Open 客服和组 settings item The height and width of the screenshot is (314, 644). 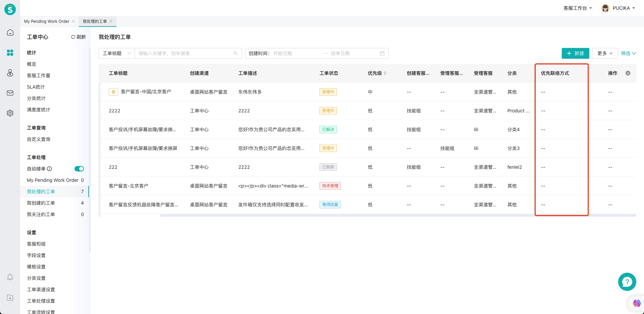pyautogui.click(x=36, y=244)
